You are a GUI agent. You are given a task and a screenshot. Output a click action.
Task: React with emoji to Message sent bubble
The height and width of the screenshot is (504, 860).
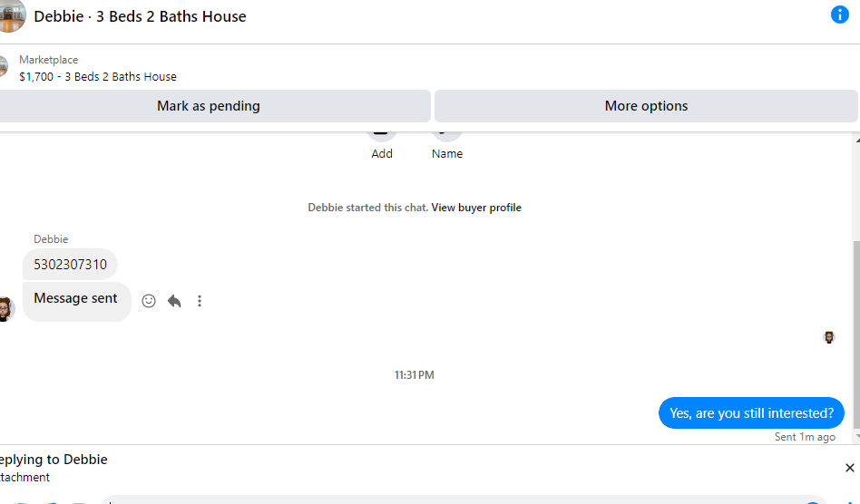click(149, 301)
